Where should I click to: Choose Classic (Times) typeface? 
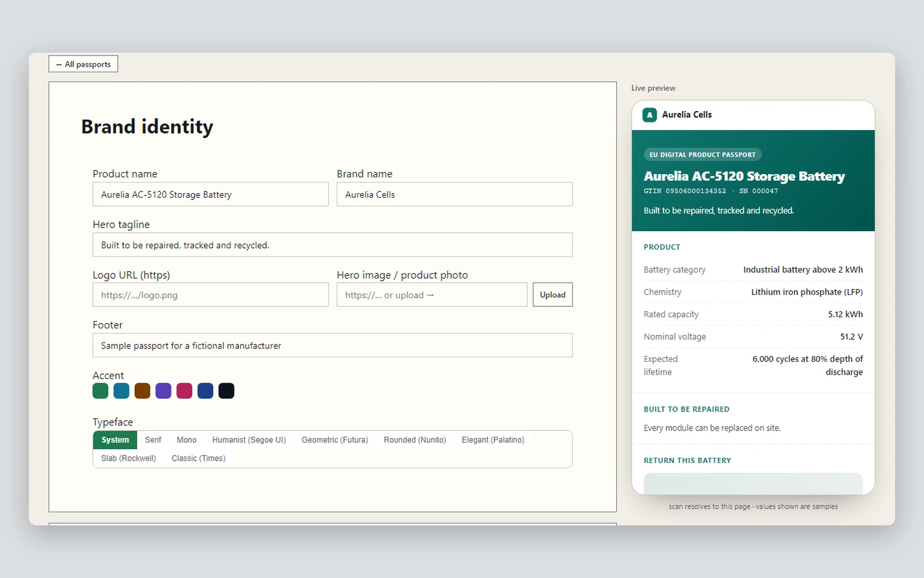click(x=199, y=458)
